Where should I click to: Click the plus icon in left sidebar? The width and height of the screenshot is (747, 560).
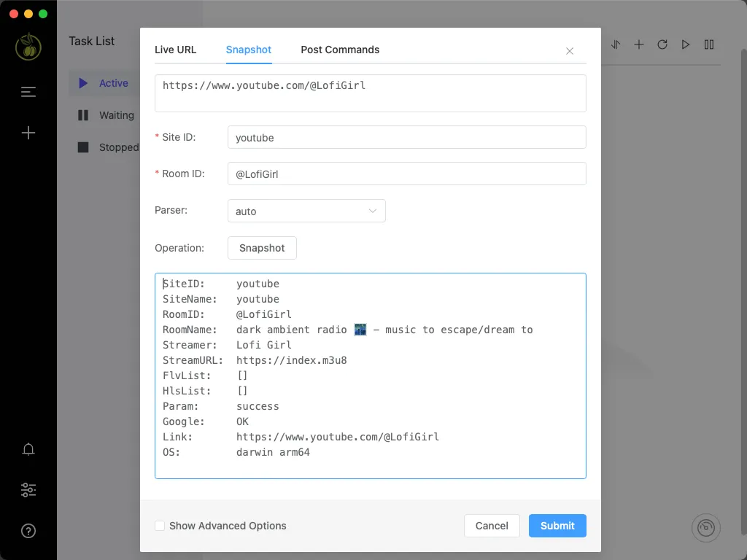click(x=28, y=133)
